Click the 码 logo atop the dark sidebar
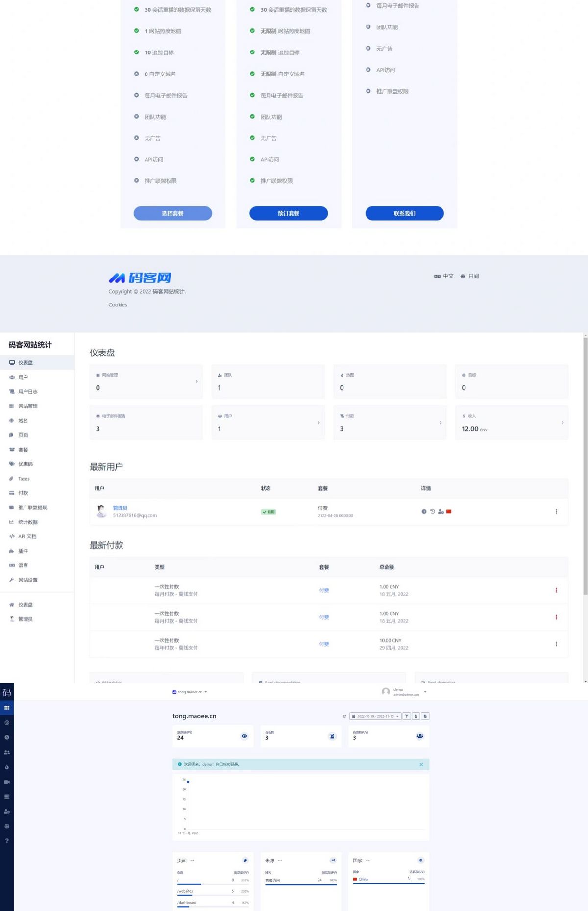Viewport: 588px width, 911px height. [x=7, y=692]
